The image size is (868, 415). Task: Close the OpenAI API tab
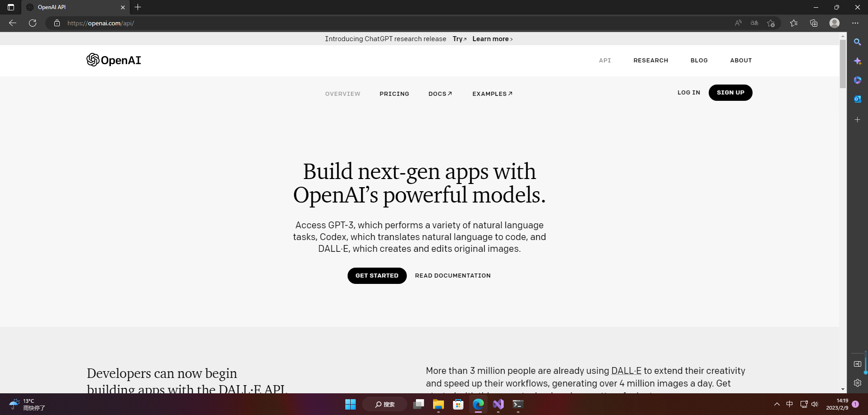123,7
